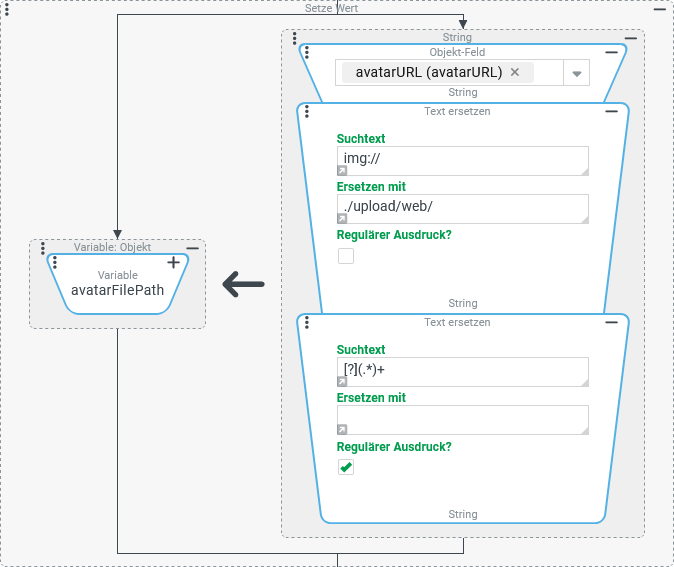The width and height of the screenshot is (674, 567).
Task: Click the Objekt-Feld block's three-dot handle
Action: pos(307,52)
